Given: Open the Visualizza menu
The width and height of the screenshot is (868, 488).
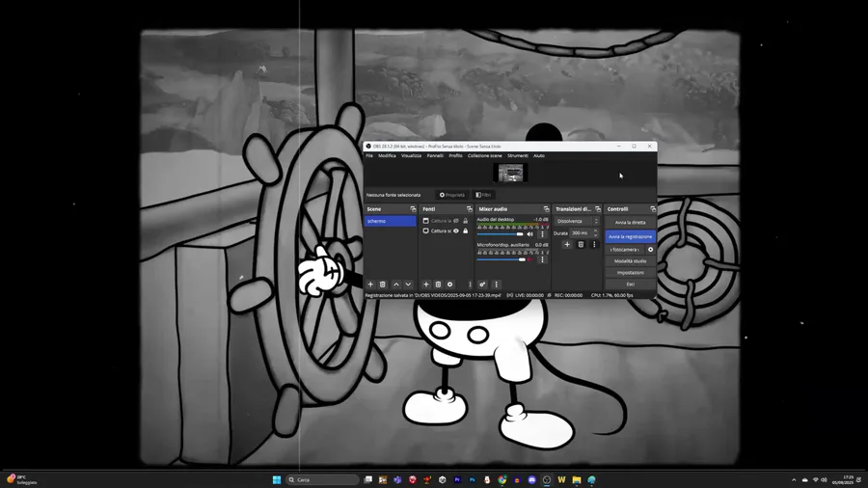Looking at the screenshot, I should pyautogui.click(x=411, y=156).
